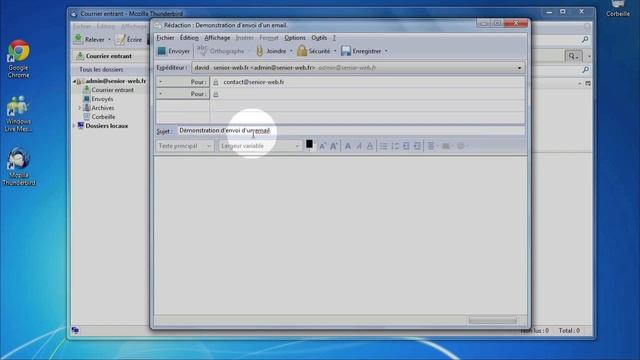Image resolution: width=640 pixels, height=360 pixels.
Task: Click the insert image icon
Action: [x=446, y=146]
